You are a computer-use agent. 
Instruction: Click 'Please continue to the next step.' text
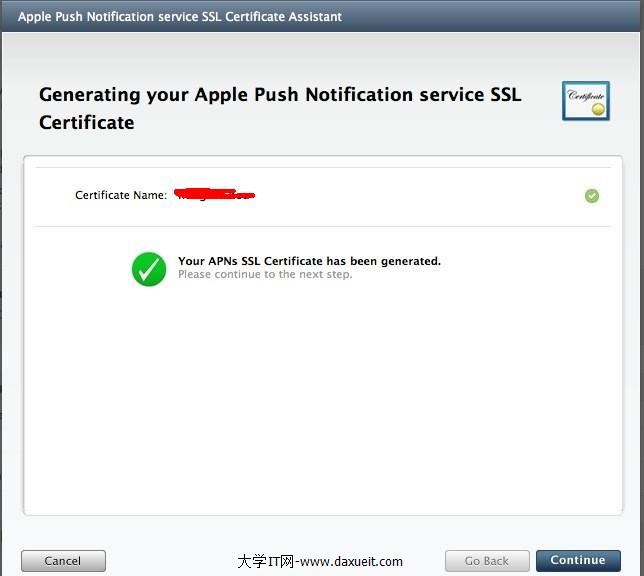(265, 274)
